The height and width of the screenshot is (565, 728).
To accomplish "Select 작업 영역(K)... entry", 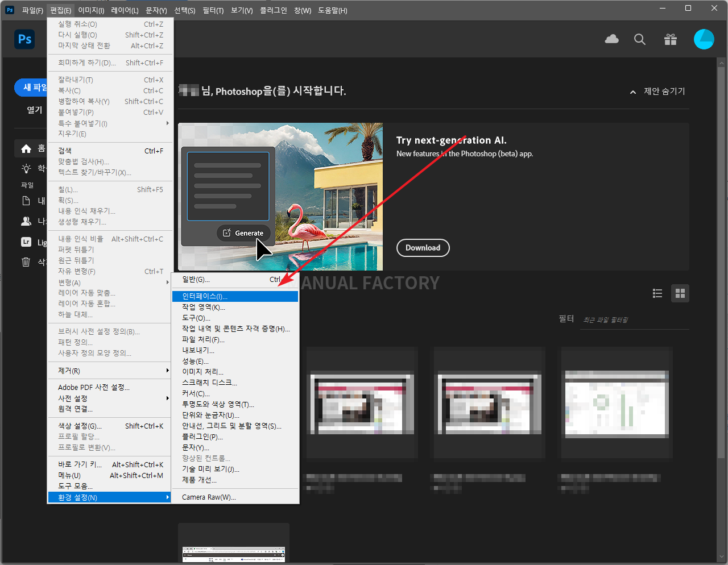I will tap(235, 307).
